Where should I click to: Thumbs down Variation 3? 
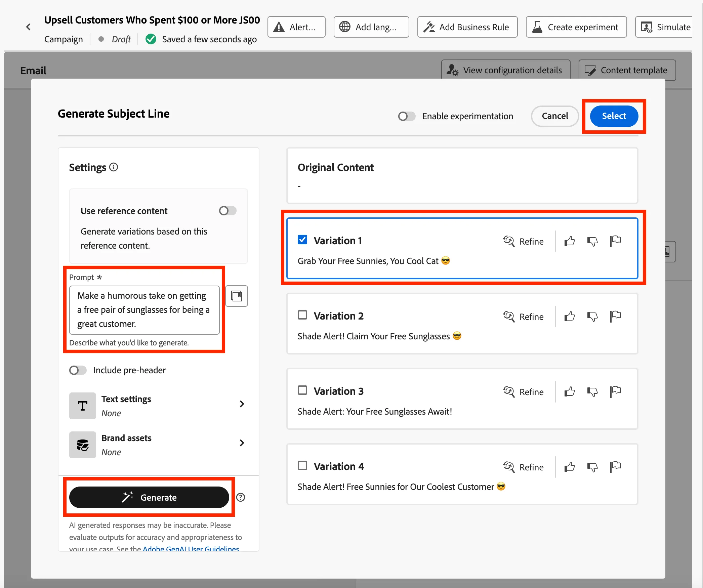[592, 392]
